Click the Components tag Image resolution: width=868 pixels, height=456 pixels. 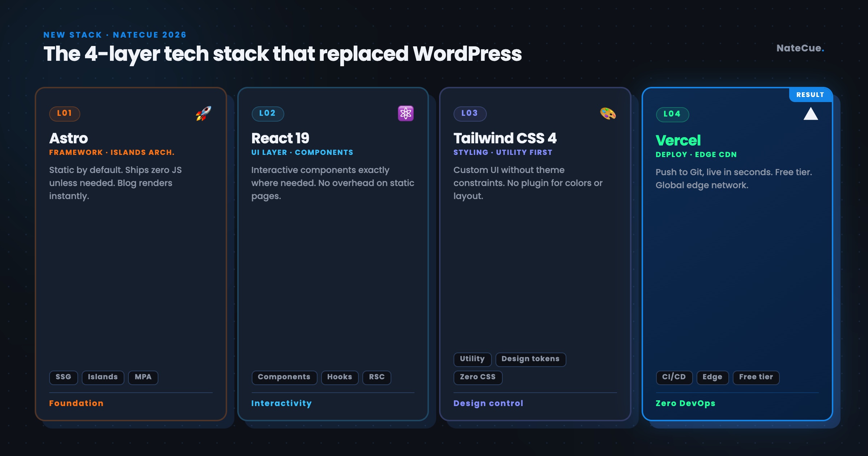point(284,377)
